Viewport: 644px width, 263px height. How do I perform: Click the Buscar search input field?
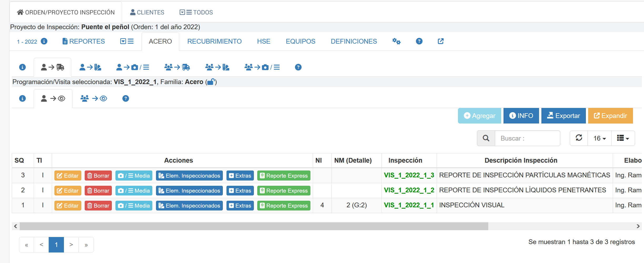tap(527, 138)
